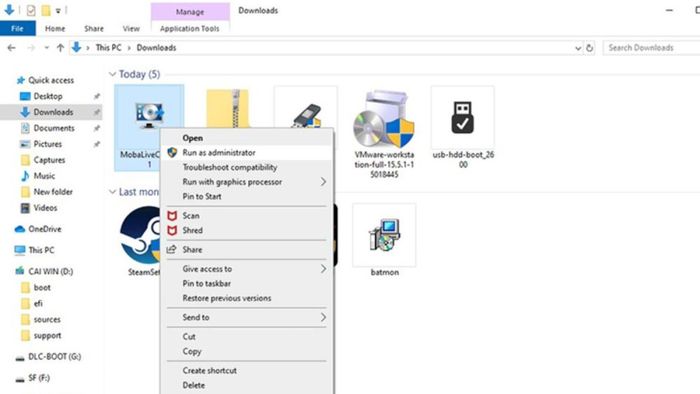Image resolution: width=700 pixels, height=394 pixels.
Task: Click the CAI WIN (D:) drive icon
Action: [20, 271]
